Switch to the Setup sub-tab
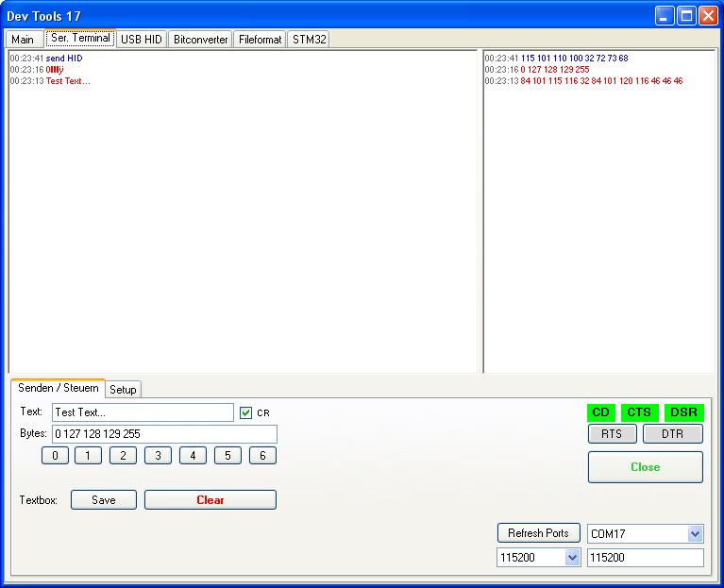The width and height of the screenshot is (724, 588). (x=123, y=390)
